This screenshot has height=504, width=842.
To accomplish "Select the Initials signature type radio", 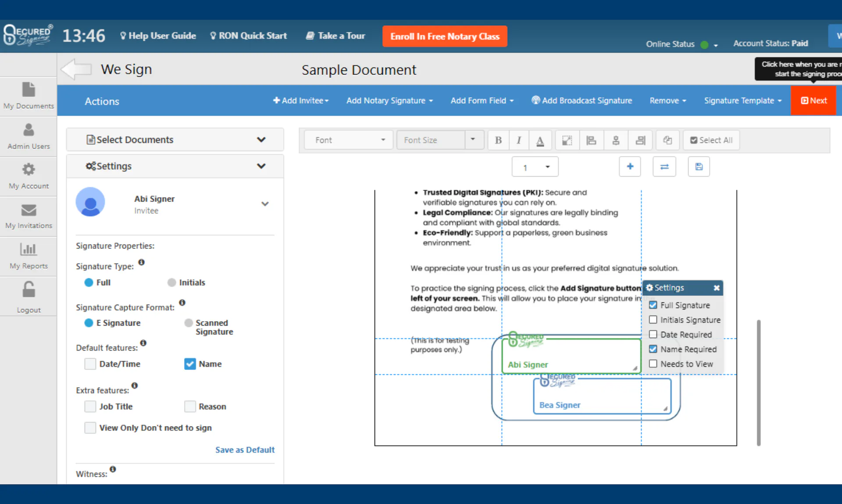I will (172, 283).
